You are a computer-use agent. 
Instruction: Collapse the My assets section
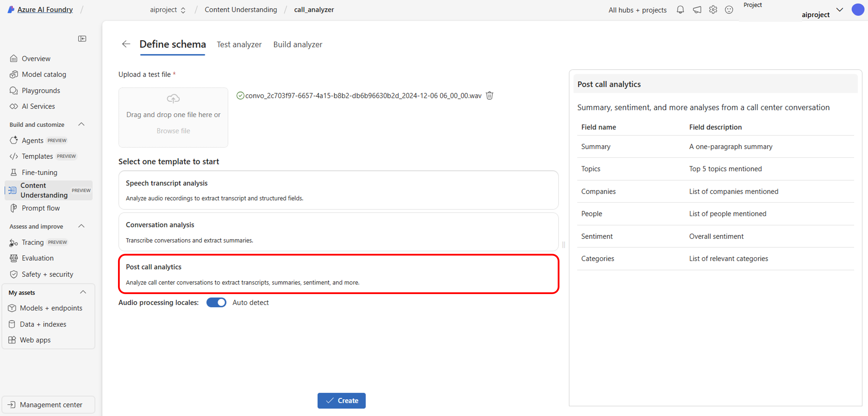point(83,292)
